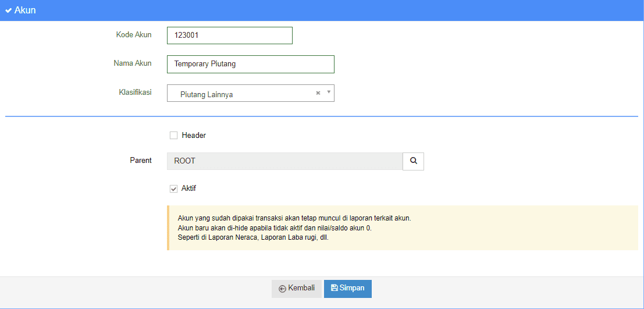Click the note line 'Akun yang sudah dipakai transaksi'

click(294, 218)
